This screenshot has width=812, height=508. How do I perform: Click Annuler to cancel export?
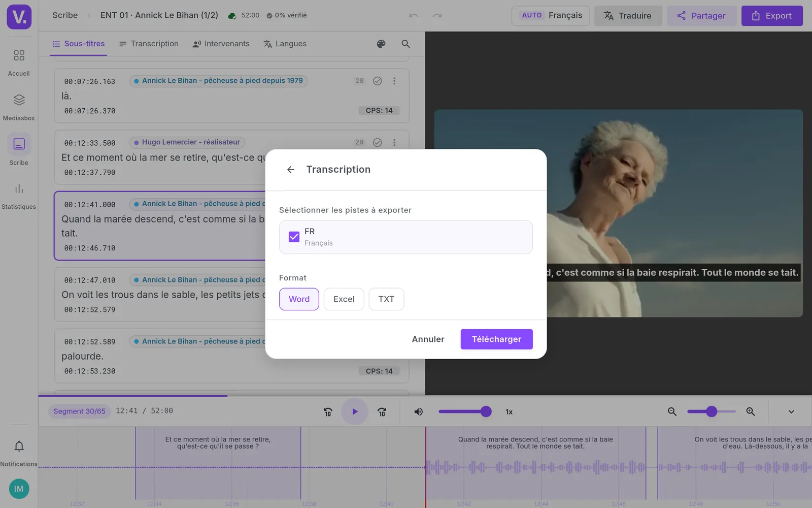click(428, 339)
